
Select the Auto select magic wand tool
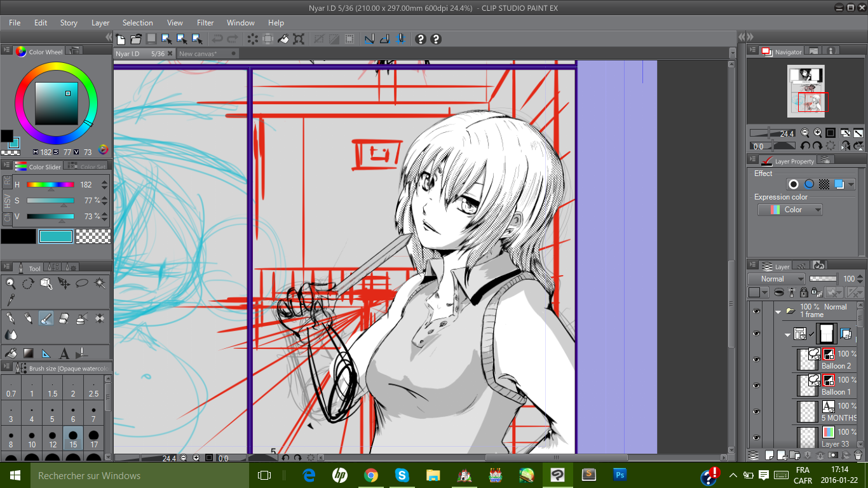click(x=100, y=283)
